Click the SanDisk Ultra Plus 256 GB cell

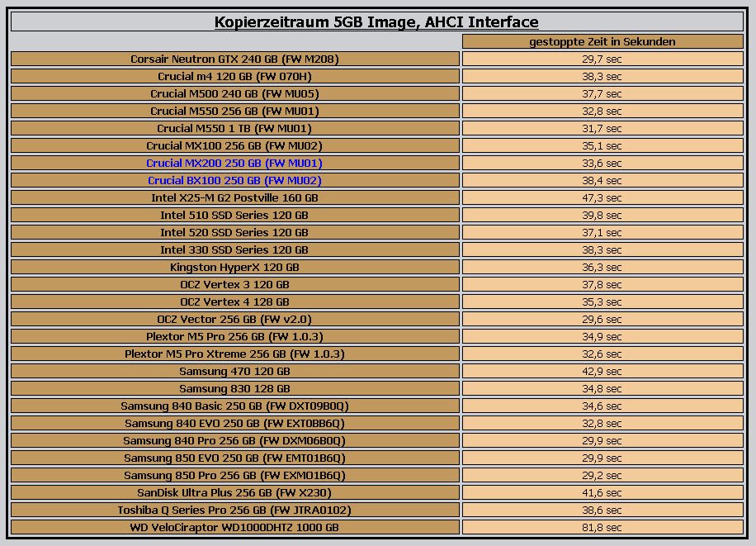(234, 492)
